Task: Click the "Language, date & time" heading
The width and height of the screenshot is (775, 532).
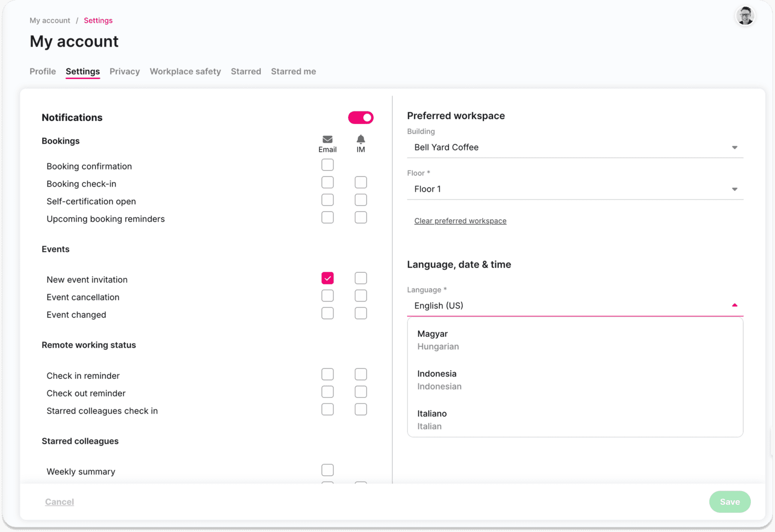Action: 459,265
